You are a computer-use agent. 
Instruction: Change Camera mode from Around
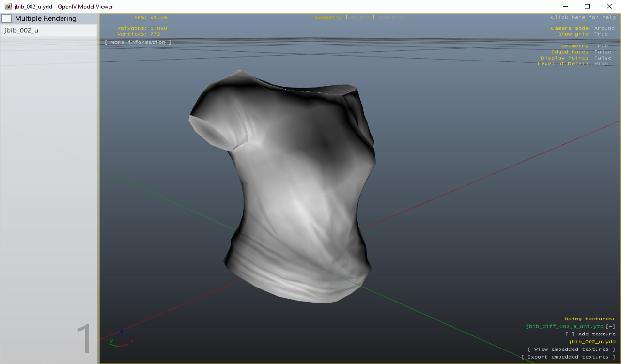pyautogui.click(x=583, y=28)
